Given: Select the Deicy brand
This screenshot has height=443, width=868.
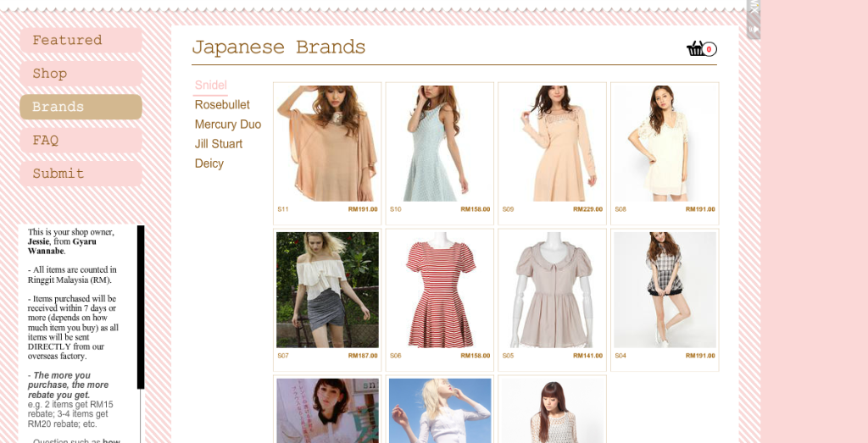Looking at the screenshot, I should coord(209,163).
